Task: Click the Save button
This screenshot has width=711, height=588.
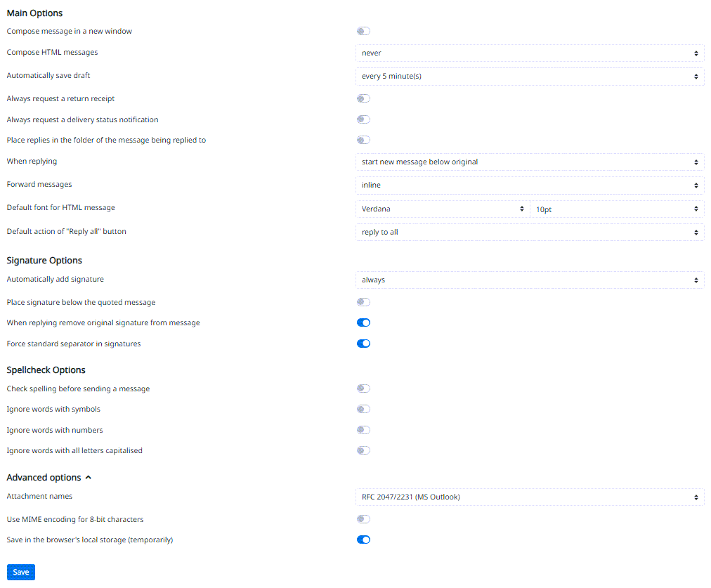Action: (x=21, y=572)
